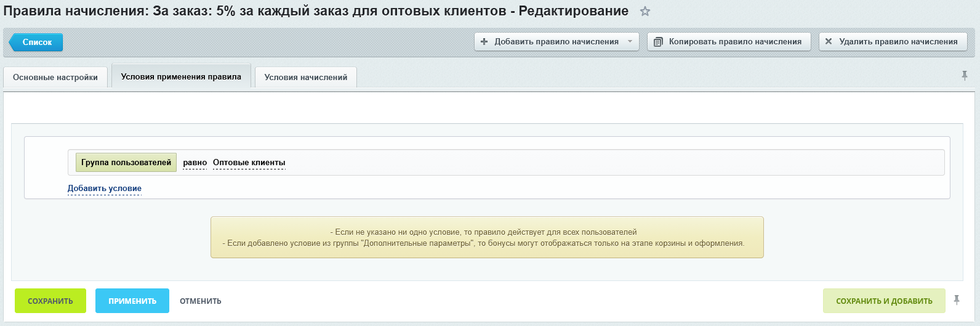Screen dimensions: 980x326
Task: Click the Сохранить и добавить button
Action: pyautogui.click(x=884, y=301)
